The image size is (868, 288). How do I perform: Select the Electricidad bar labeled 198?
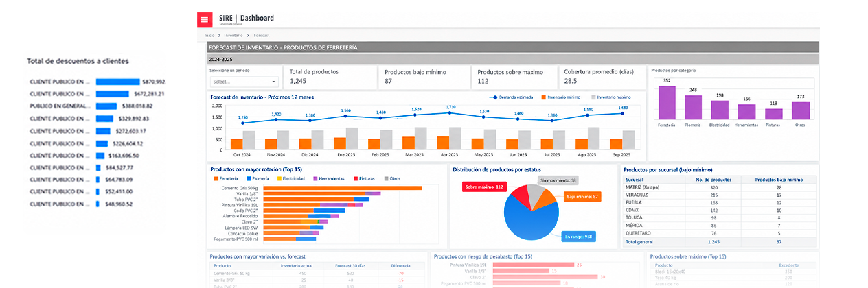tap(720, 110)
